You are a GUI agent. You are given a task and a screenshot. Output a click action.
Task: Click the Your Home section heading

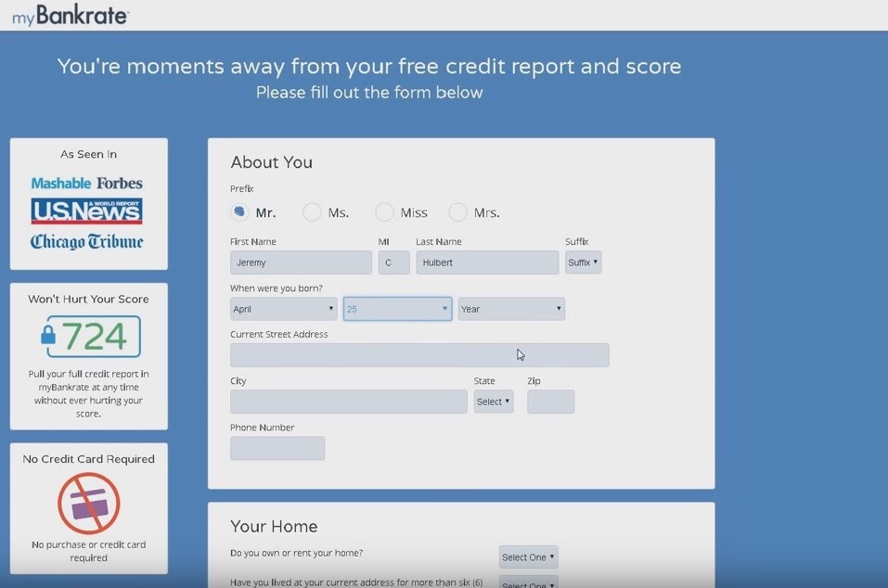pyautogui.click(x=273, y=526)
